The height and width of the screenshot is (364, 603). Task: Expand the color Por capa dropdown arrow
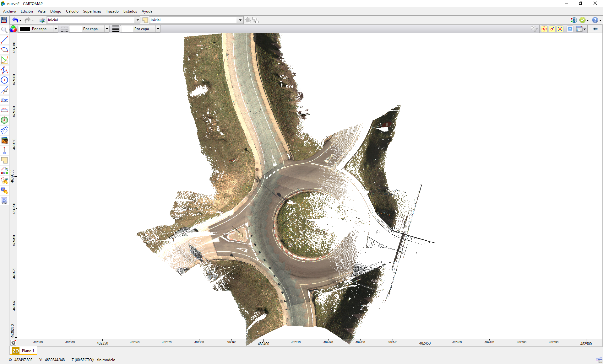click(x=56, y=29)
